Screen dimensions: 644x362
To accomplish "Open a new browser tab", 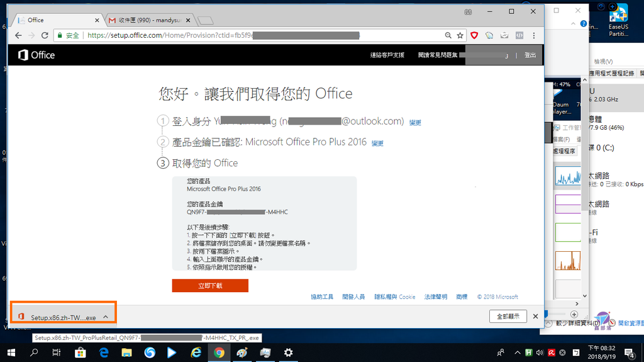I will tap(205, 20).
